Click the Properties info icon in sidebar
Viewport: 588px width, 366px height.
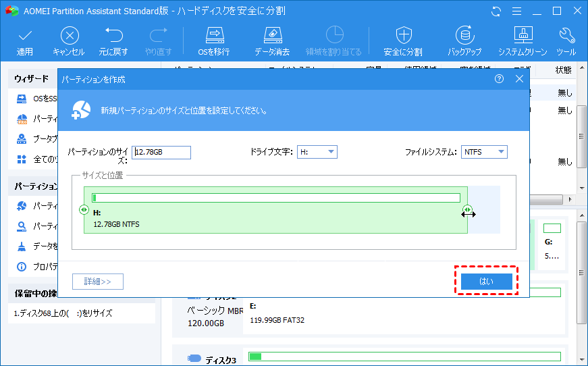(22, 267)
